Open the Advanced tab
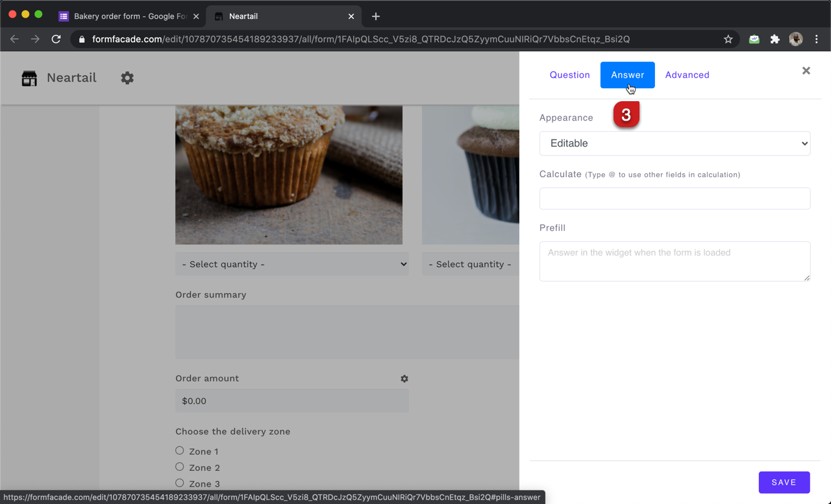This screenshot has height=504, width=831. (687, 75)
